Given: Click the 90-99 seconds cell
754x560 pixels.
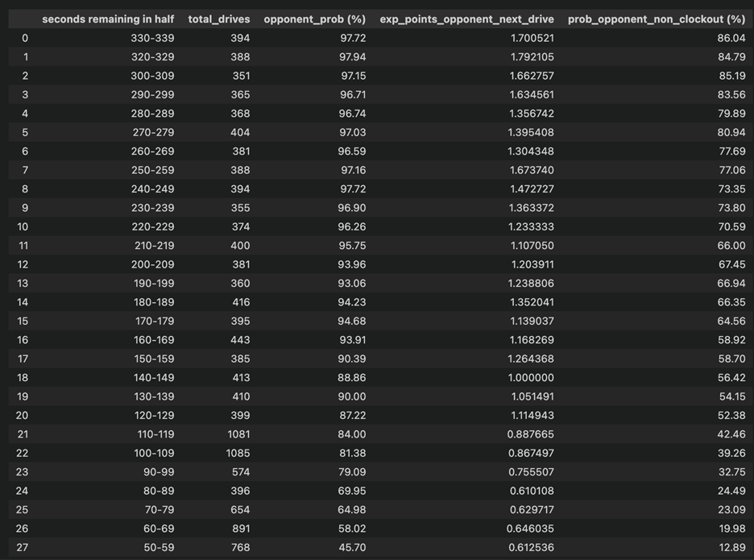Looking at the screenshot, I should (x=159, y=472).
